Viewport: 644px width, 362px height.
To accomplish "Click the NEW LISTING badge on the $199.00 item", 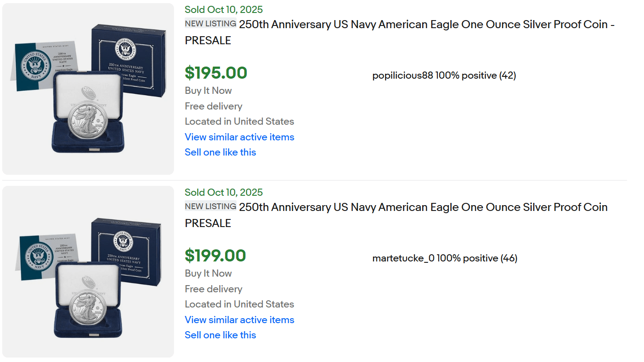I will pyautogui.click(x=211, y=206).
